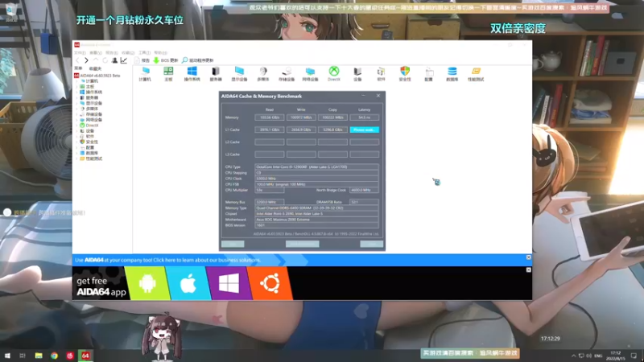Open the 报告 (Report) menu
644x362 pixels.
pos(112,53)
